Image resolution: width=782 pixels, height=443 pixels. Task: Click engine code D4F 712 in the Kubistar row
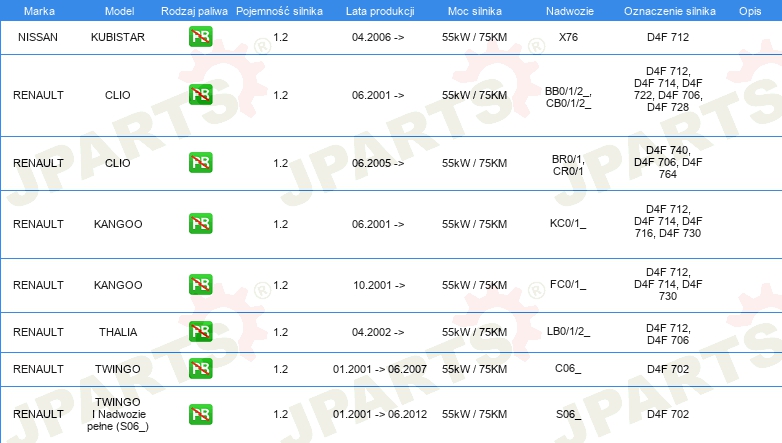point(668,37)
